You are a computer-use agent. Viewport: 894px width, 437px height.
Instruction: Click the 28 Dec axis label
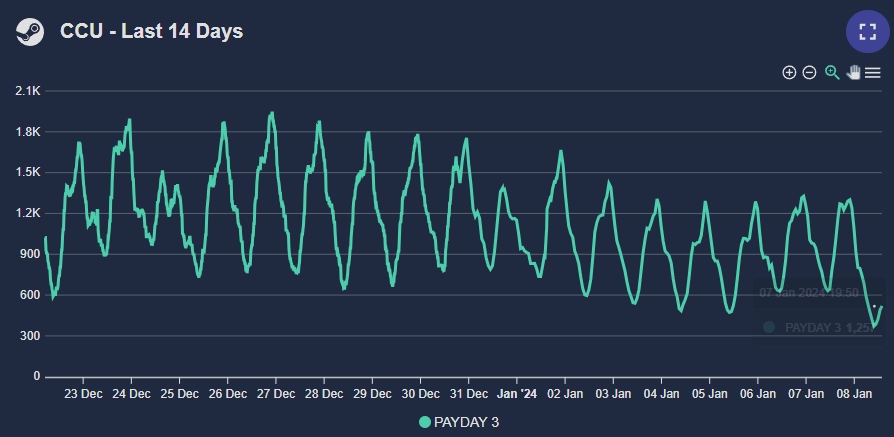(x=324, y=394)
